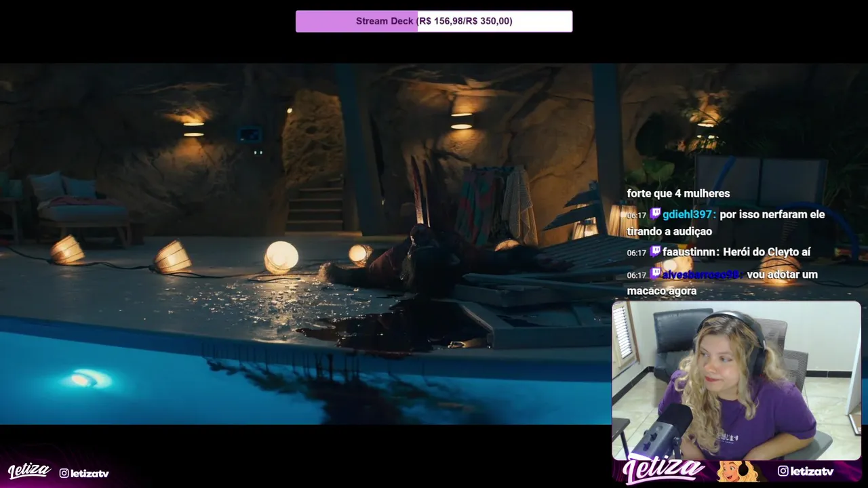This screenshot has width=868, height=488.
Task: Click the streamer webcam feed
Action: (x=736, y=381)
